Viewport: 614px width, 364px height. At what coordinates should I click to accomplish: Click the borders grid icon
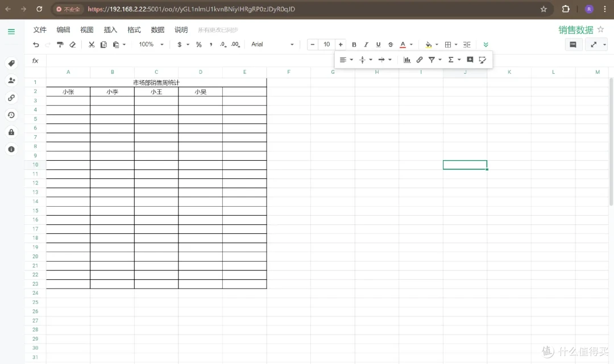coord(448,44)
